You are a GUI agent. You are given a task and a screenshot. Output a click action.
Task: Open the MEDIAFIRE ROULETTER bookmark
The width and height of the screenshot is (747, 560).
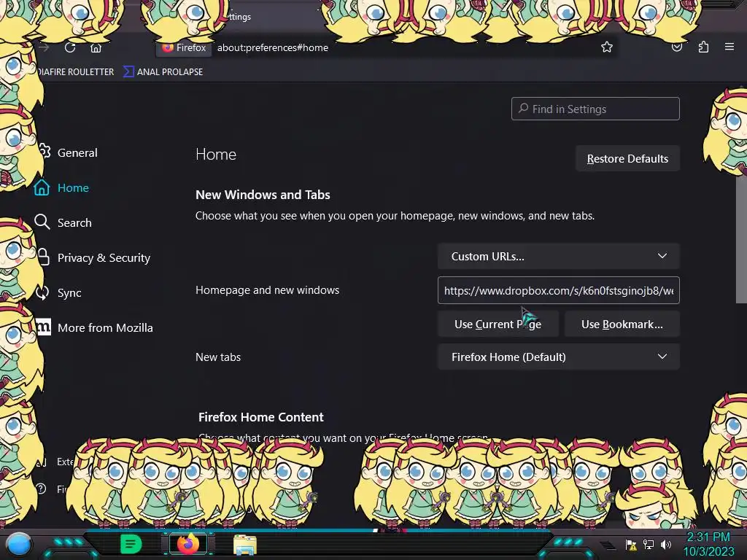tap(76, 72)
